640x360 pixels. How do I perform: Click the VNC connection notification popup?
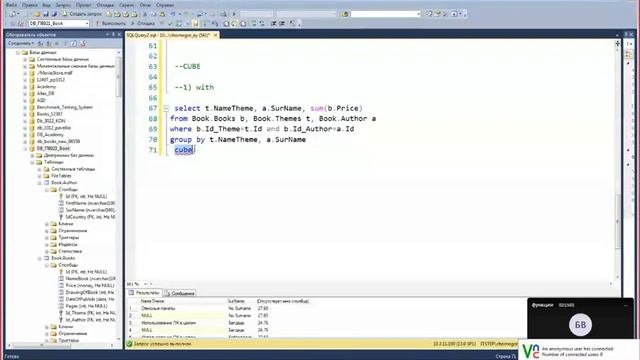tap(579, 351)
